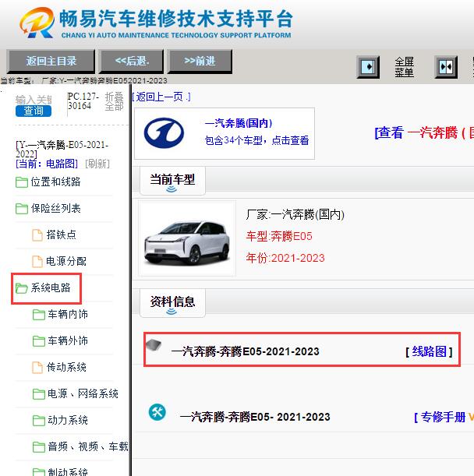Click the split-view double-arrow icon in top bar
474x476 pixels.
pos(446,67)
